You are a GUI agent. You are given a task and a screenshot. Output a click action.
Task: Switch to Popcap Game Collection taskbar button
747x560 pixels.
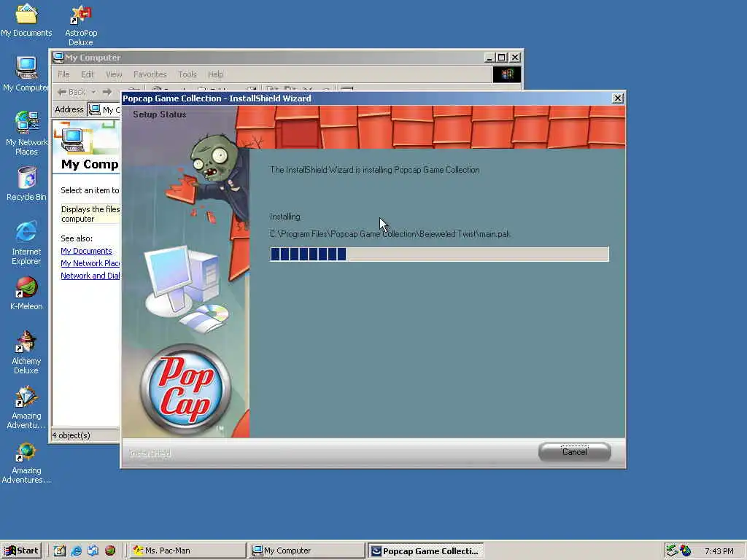[x=426, y=551]
